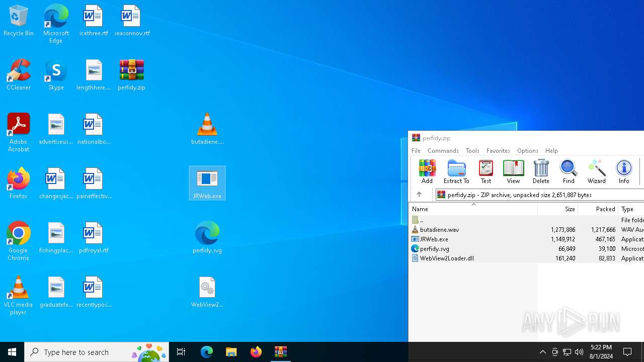644x362 pixels.
Task: Click the Info toolbar icon
Action: tap(624, 171)
